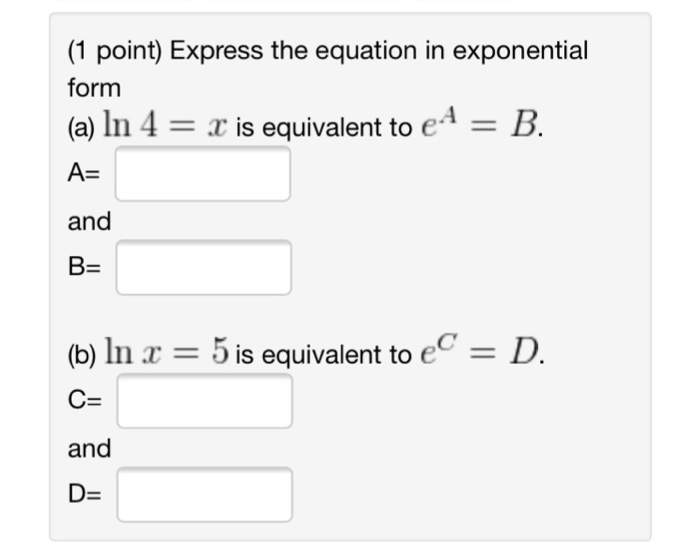
Task: Select the C= answer field
Action: (203, 401)
